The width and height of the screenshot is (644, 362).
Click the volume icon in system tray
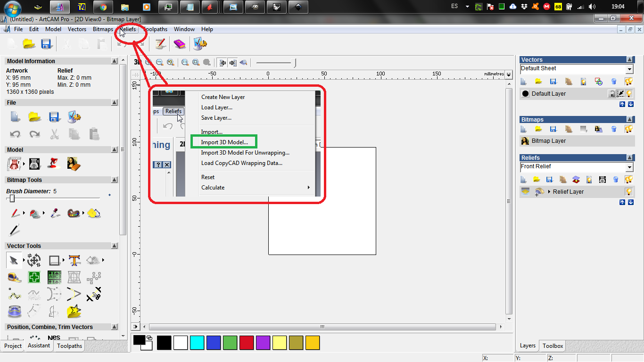click(592, 7)
